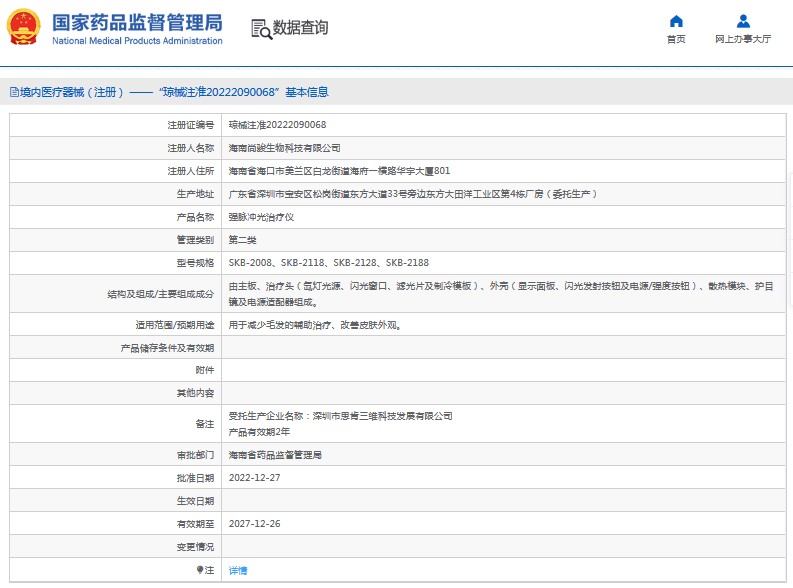Click the 生效日期 row label
This screenshot has height=588, width=793.
pos(195,501)
